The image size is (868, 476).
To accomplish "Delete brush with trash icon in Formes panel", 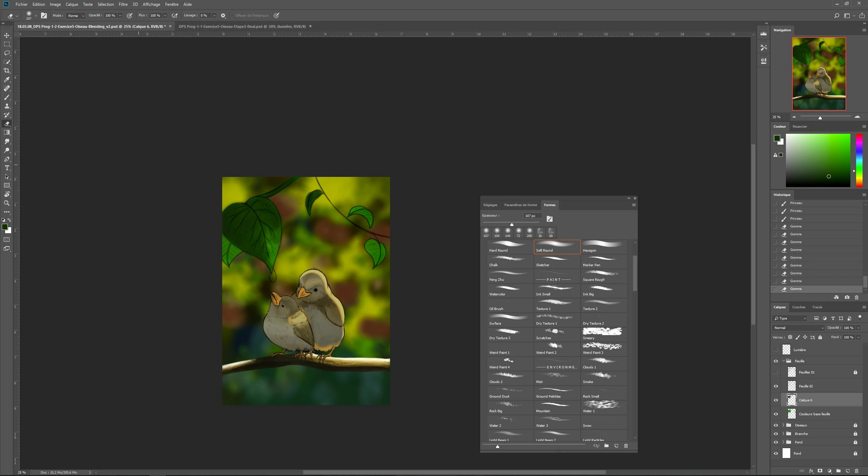I will 626,446.
